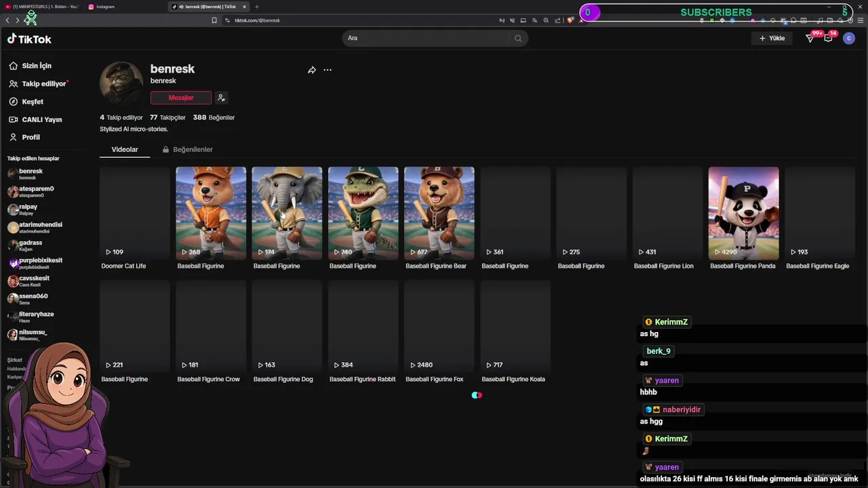Click the bookmark icon beside the address bar
Image resolution: width=868 pixels, height=488 pixels.
click(x=214, y=20)
